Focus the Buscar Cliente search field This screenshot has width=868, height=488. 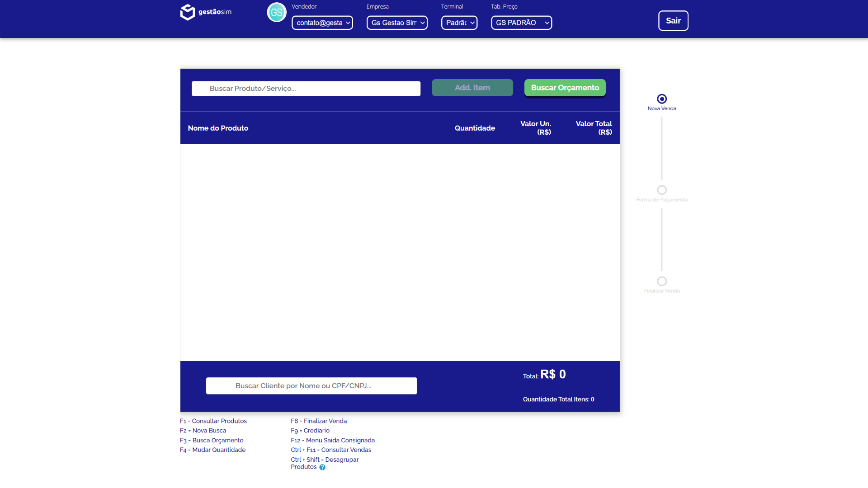[311, 386]
